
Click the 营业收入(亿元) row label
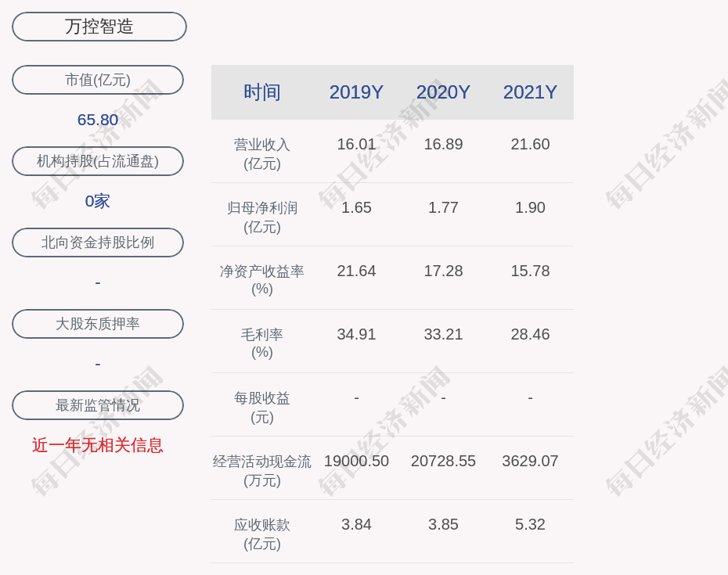point(262,153)
